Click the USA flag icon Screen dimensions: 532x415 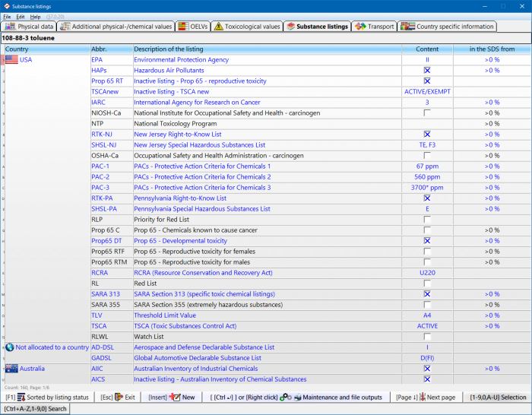coord(11,59)
